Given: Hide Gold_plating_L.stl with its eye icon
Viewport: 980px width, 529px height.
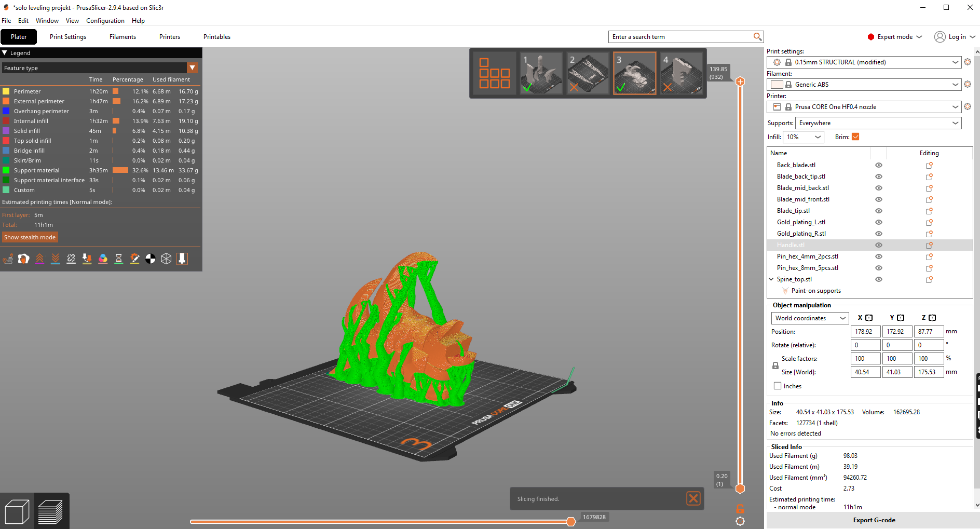Looking at the screenshot, I should pos(879,222).
